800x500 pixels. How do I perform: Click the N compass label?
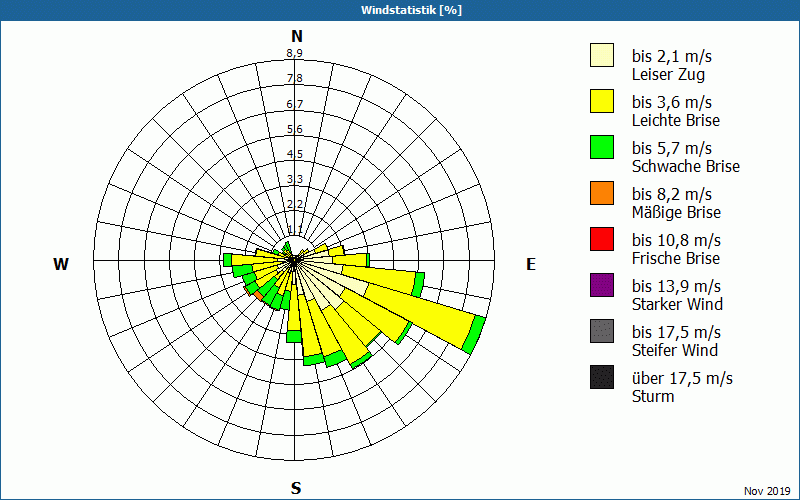[x=297, y=36]
